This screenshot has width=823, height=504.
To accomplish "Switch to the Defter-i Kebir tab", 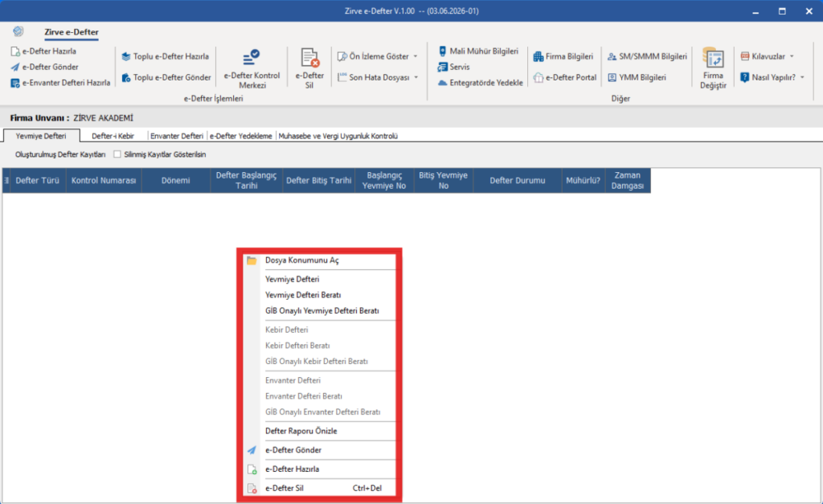I will click(113, 136).
